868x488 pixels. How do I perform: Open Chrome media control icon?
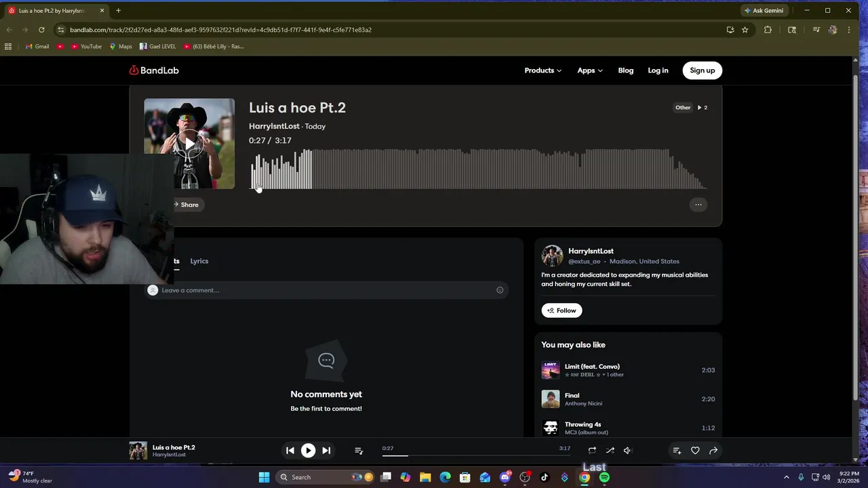click(816, 30)
